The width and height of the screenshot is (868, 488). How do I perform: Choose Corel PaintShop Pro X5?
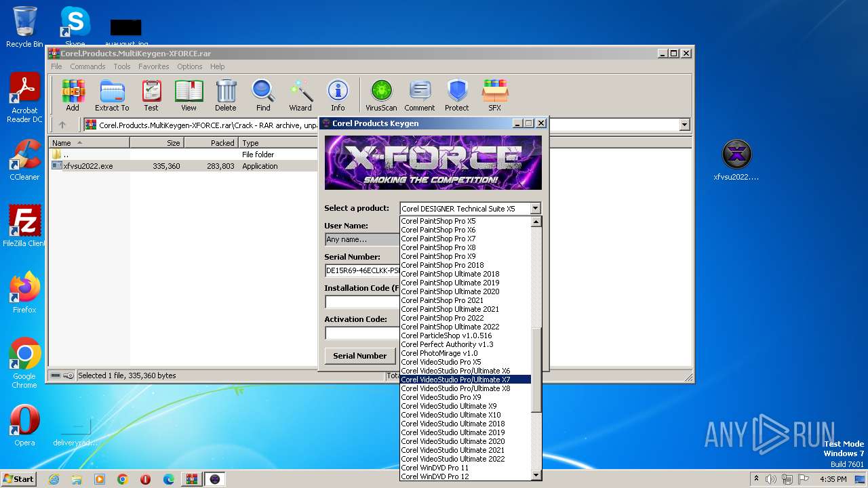pos(465,221)
